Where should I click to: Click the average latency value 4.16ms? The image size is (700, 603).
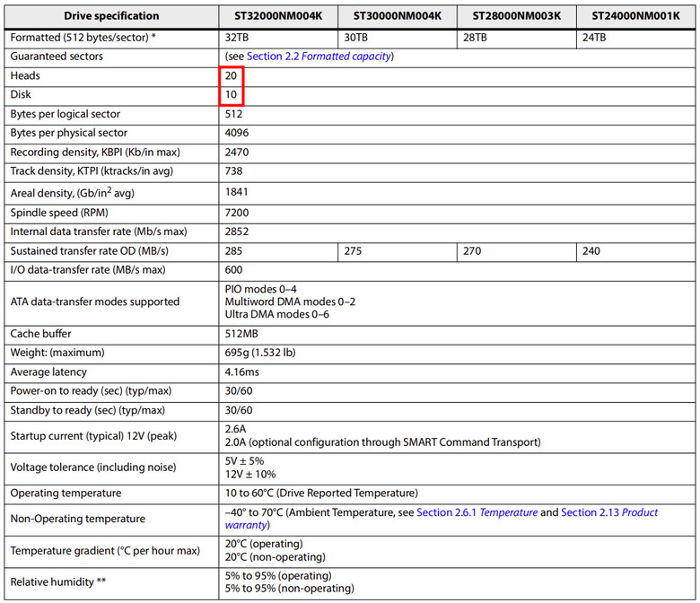pyautogui.click(x=242, y=371)
